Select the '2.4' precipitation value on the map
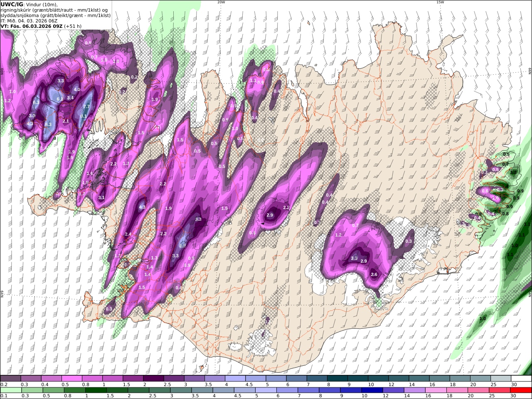 pos(128,234)
